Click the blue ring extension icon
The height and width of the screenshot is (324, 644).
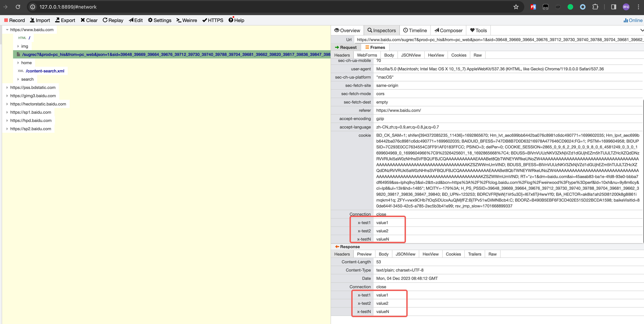click(583, 7)
